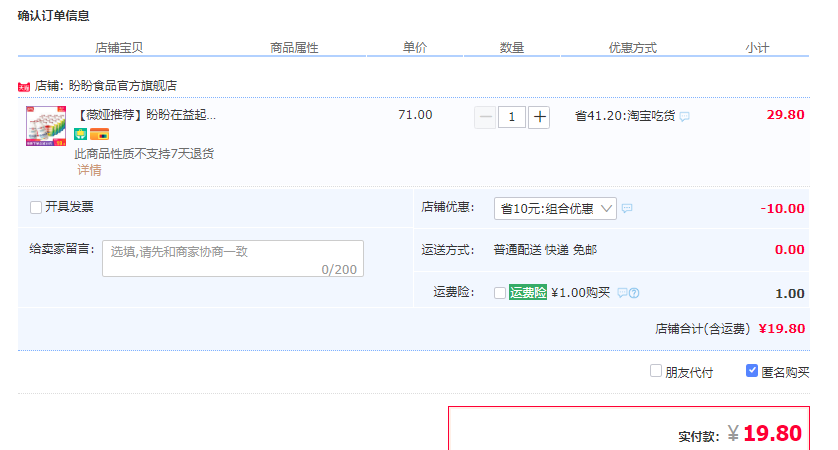Click the unit price 71.00
838x450 pixels.
tap(415, 115)
